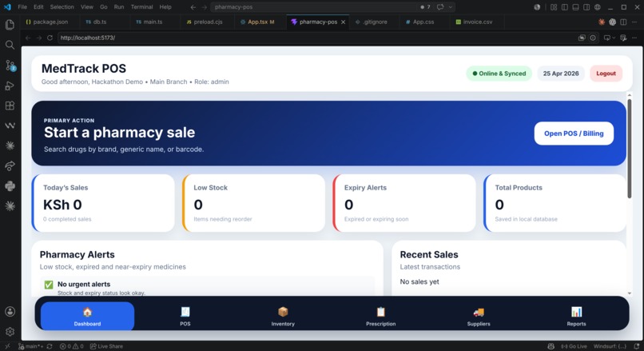Open the Search view in activity bar
This screenshot has width=644, height=351.
coord(10,45)
